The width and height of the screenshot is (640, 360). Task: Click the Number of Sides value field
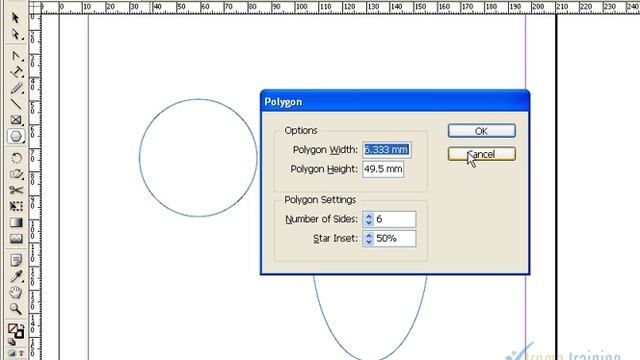coord(395,219)
